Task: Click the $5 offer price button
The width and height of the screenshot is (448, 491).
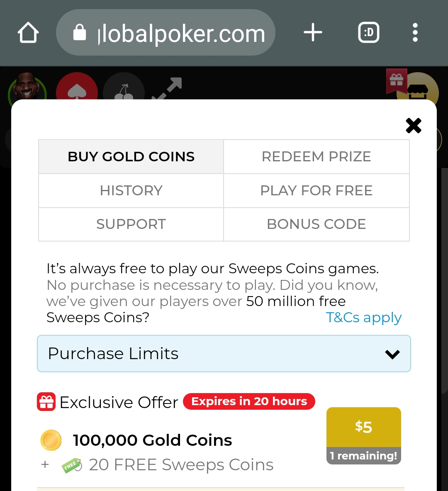Action: 363,427
